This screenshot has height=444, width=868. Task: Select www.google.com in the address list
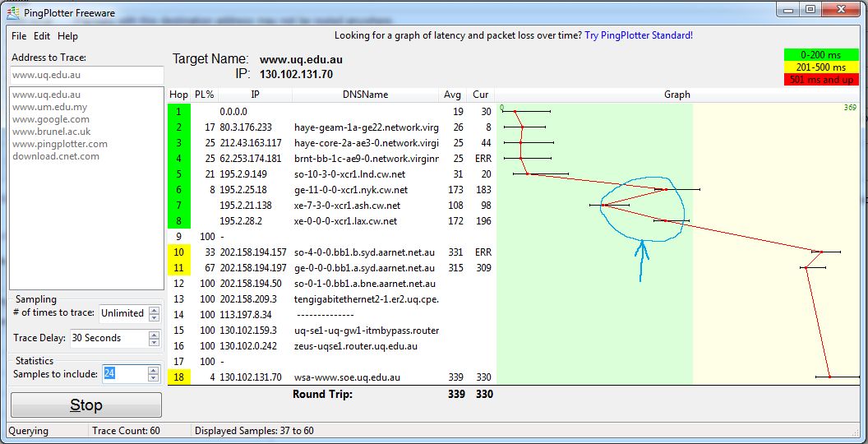point(51,119)
